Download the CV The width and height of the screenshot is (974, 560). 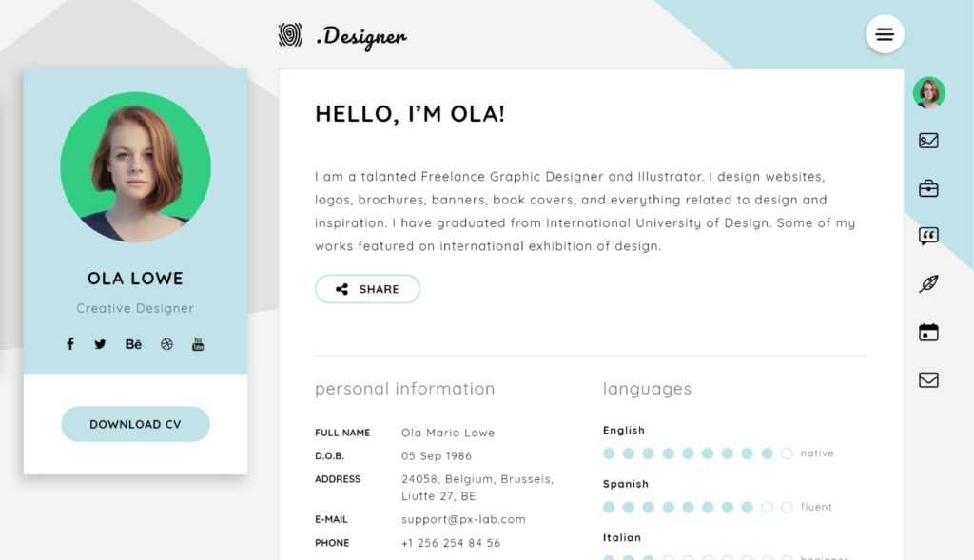coord(135,424)
